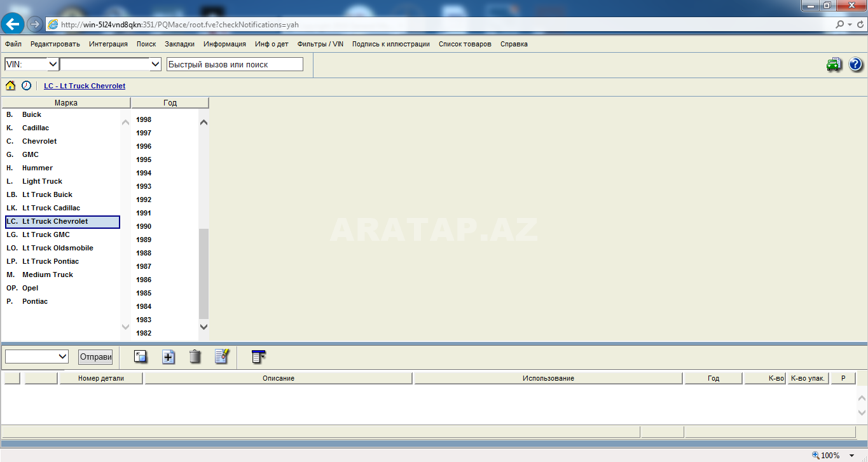Click the year list scrollbar thumb
This screenshot has width=868, height=462.
203,273
